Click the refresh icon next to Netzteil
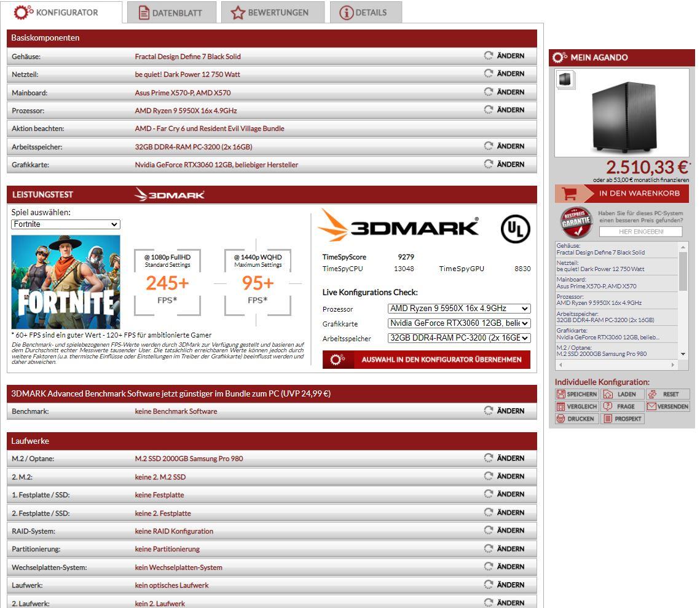The height and width of the screenshot is (608, 700). pos(489,73)
